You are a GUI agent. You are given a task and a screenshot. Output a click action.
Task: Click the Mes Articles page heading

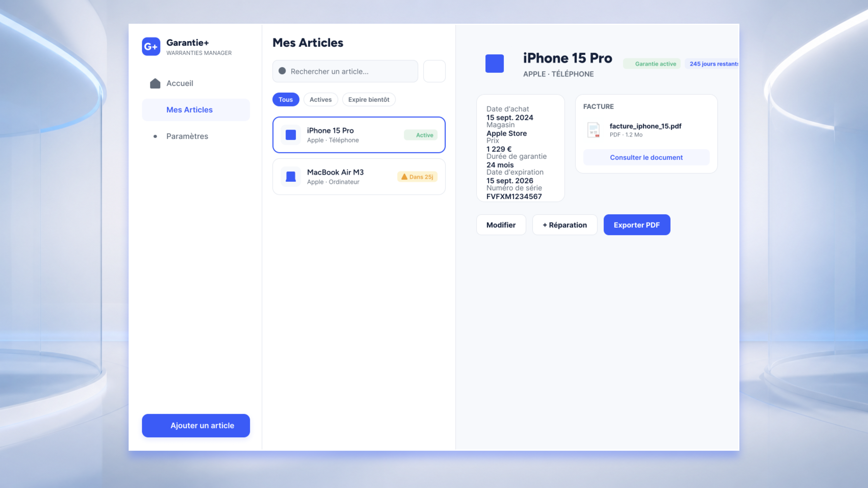pyautogui.click(x=308, y=43)
